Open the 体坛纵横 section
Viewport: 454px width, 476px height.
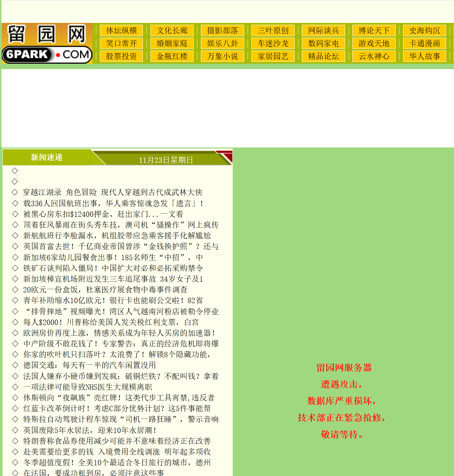tap(121, 30)
